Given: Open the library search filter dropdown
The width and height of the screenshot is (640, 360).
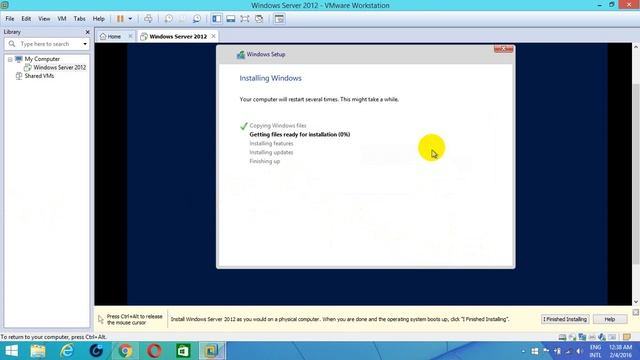Looking at the screenshot, I should point(85,44).
